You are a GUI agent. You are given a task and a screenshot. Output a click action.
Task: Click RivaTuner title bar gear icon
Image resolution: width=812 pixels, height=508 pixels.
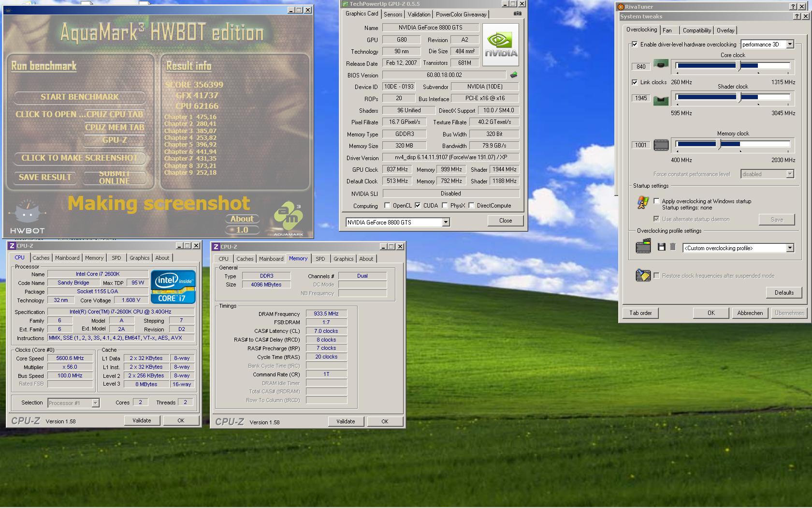[621, 7]
